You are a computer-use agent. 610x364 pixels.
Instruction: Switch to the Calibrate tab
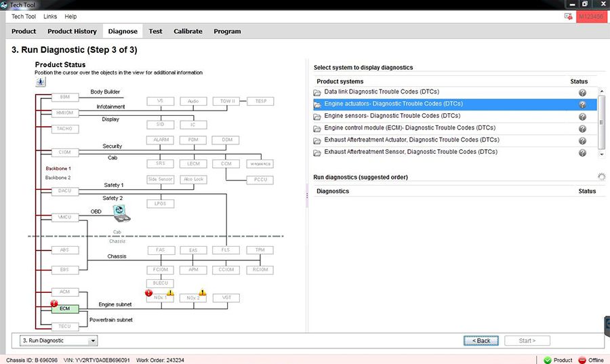pyautogui.click(x=188, y=31)
